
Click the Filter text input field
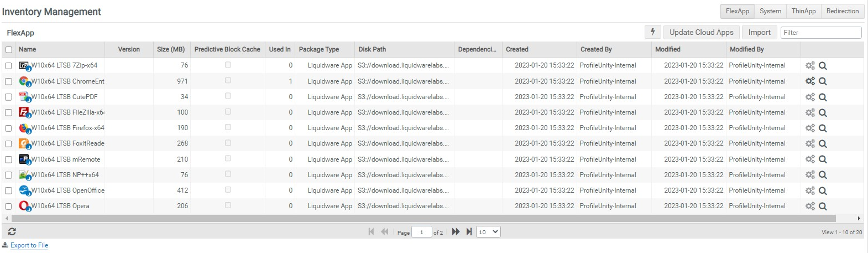click(x=821, y=33)
